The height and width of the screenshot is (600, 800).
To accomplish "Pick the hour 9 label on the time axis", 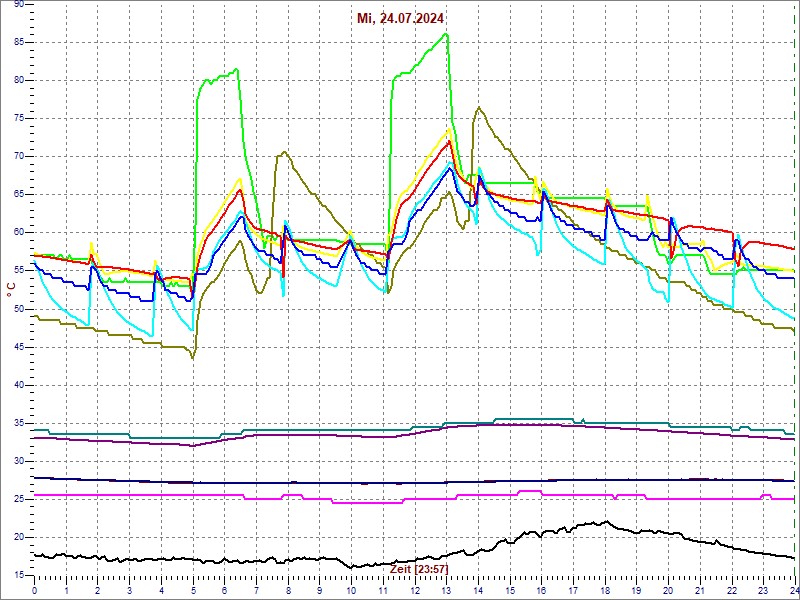I will 320,589.
